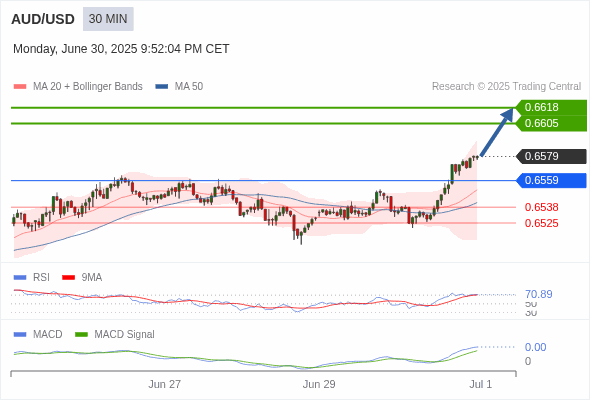The height and width of the screenshot is (400, 590).
Task: Click the 30 MIN timeframe badge
Action: click(x=108, y=19)
